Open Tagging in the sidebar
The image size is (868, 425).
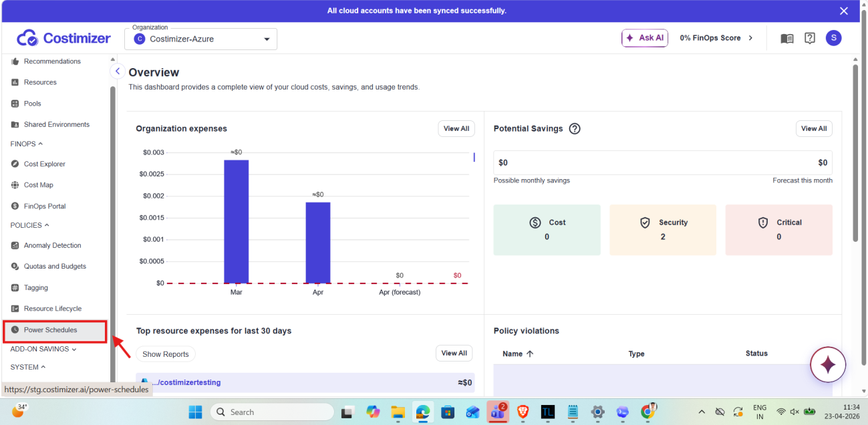tap(36, 287)
